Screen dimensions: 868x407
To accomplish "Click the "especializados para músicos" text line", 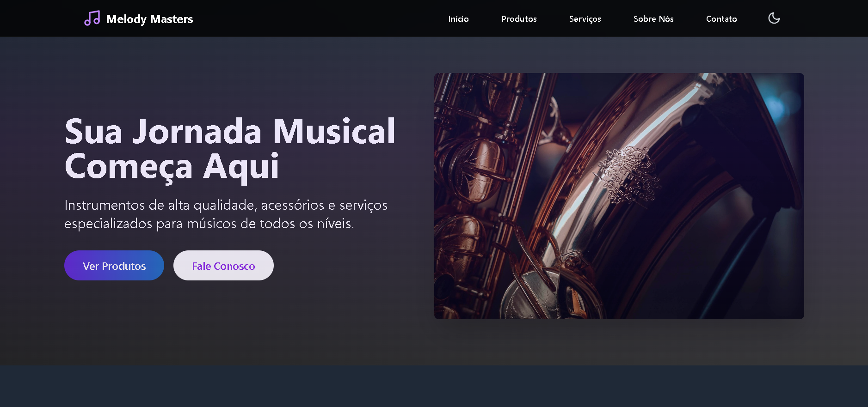I will pyautogui.click(x=209, y=224).
